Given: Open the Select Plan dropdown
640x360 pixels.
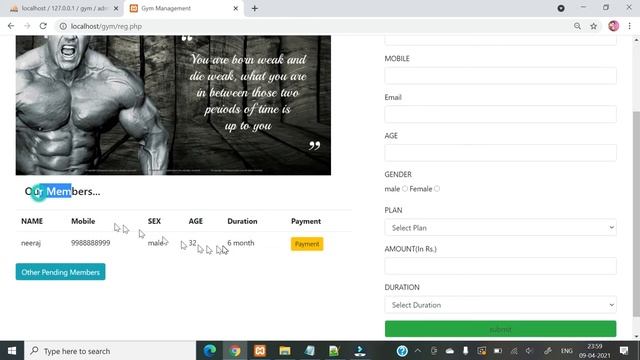Looking at the screenshot, I should [x=500, y=228].
